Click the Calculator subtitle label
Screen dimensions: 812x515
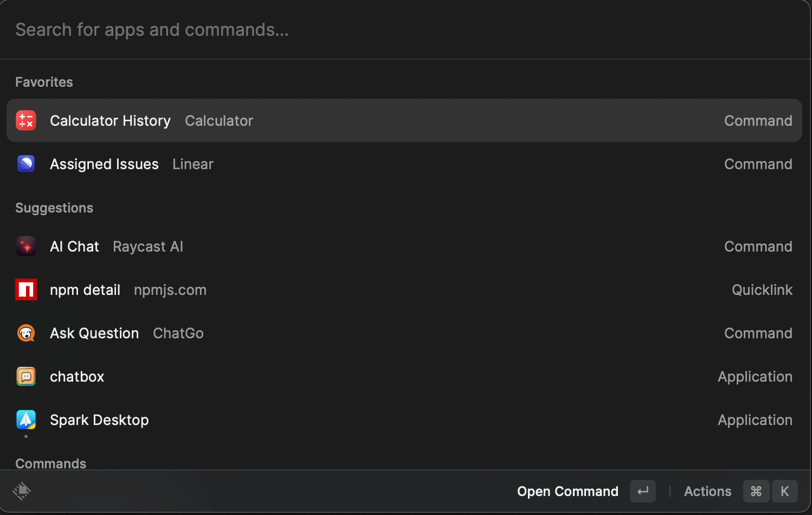[x=219, y=121]
